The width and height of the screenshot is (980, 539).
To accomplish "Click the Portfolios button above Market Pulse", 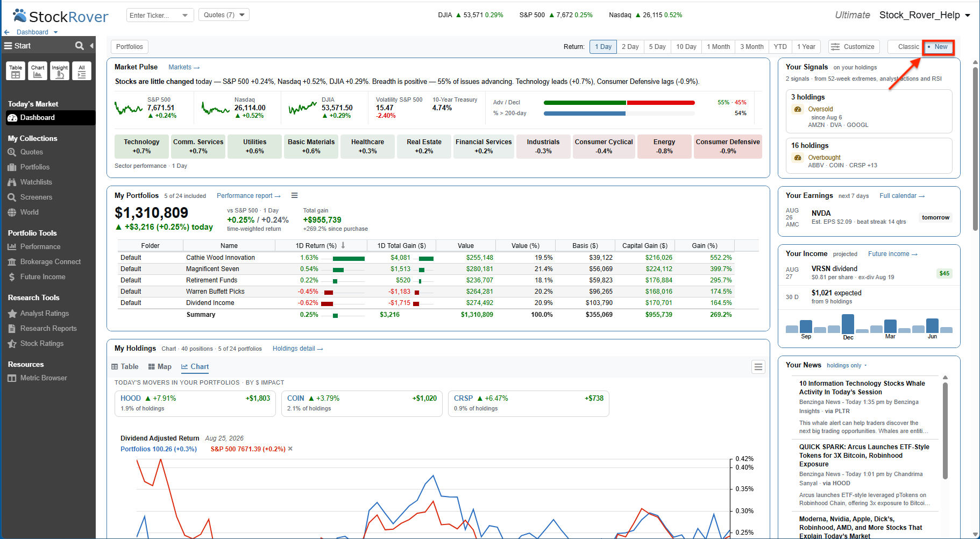I will pyautogui.click(x=130, y=47).
